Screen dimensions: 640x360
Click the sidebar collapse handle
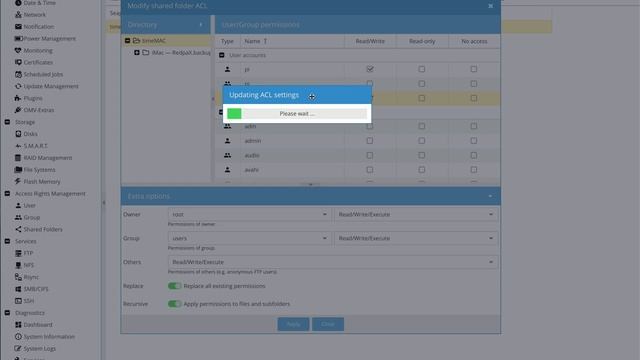click(x=103, y=202)
